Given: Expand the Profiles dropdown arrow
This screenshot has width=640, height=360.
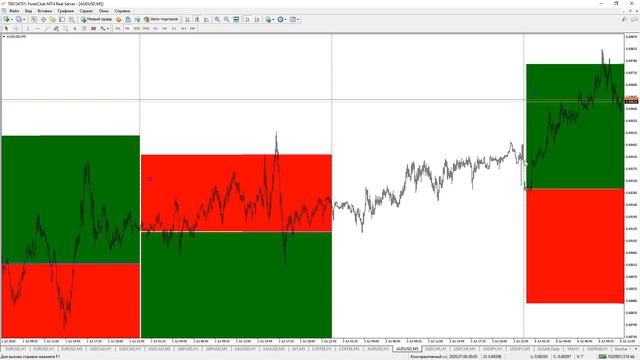Looking at the screenshot, I should (x=24, y=19).
